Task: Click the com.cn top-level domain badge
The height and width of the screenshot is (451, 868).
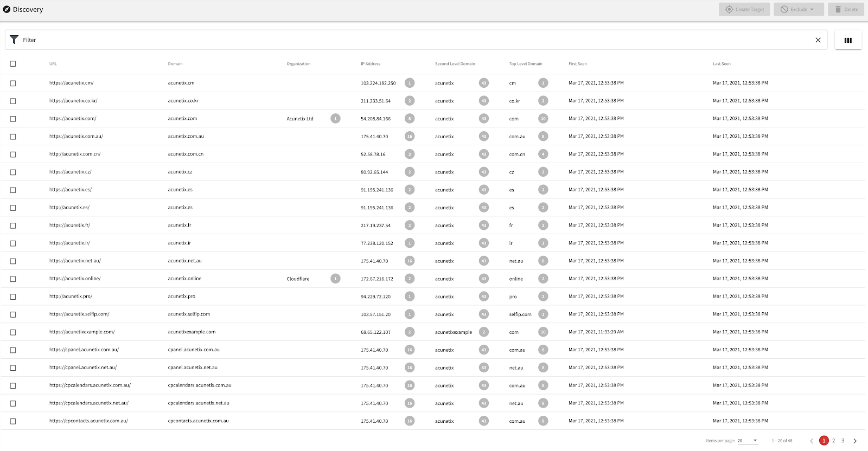Action: tap(543, 154)
